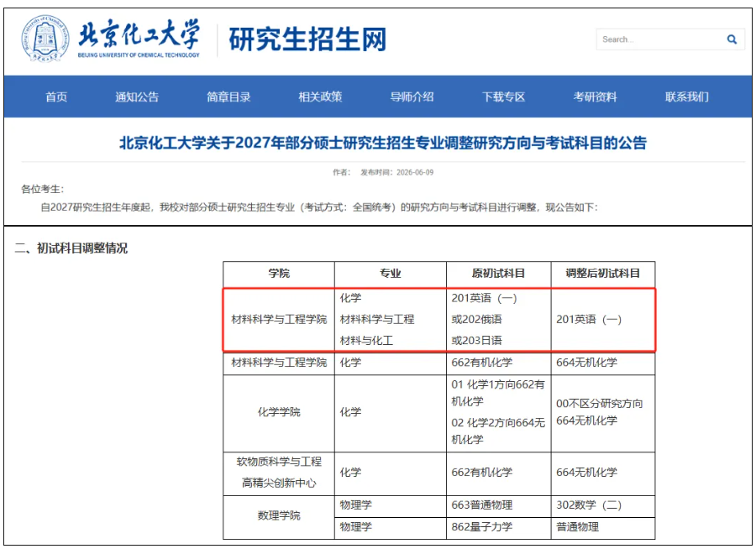This screenshot has width=756, height=554.
Task: Click the search magnifier icon
Action: pyautogui.click(x=732, y=39)
